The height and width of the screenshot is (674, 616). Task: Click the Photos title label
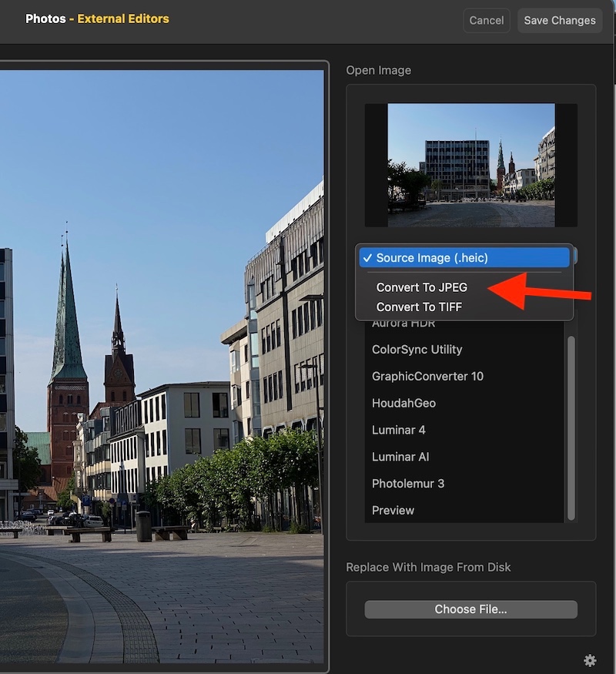click(x=45, y=18)
